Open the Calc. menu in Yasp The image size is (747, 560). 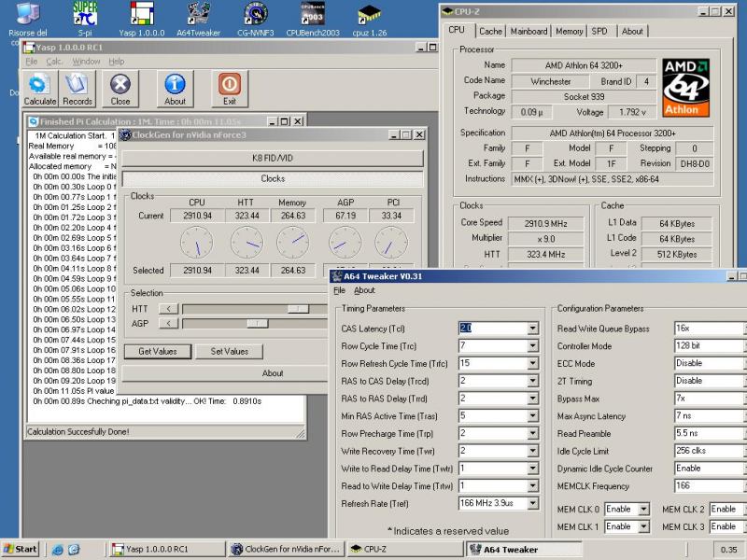click(x=54, y=62)
